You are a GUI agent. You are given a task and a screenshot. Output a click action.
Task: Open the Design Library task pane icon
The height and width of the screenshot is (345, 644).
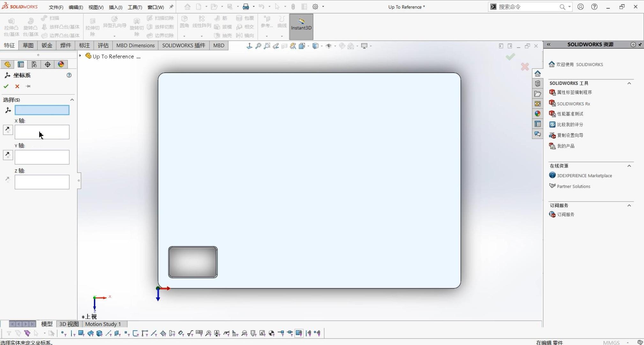coord(537,84)
